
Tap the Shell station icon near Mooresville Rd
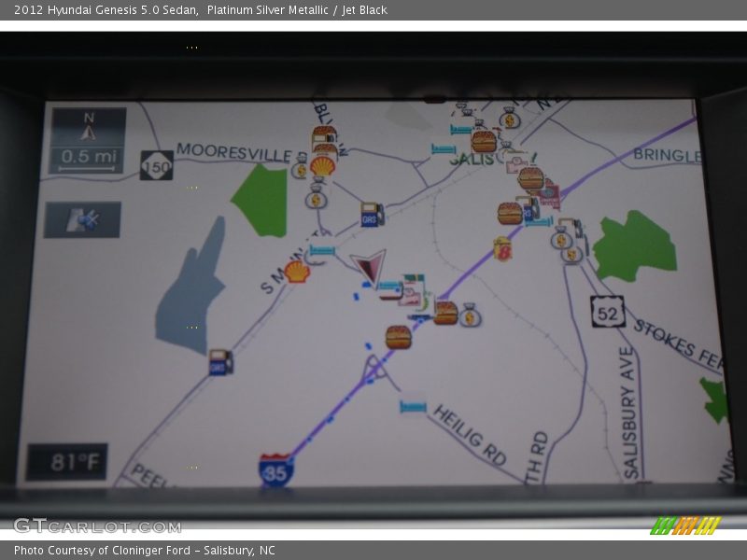click(322, 166)
